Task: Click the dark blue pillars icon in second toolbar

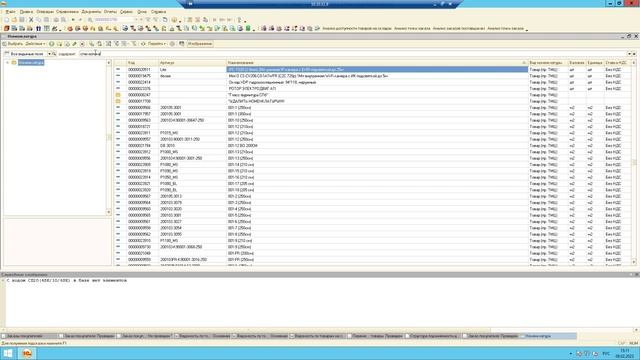Action: (38, 29)
